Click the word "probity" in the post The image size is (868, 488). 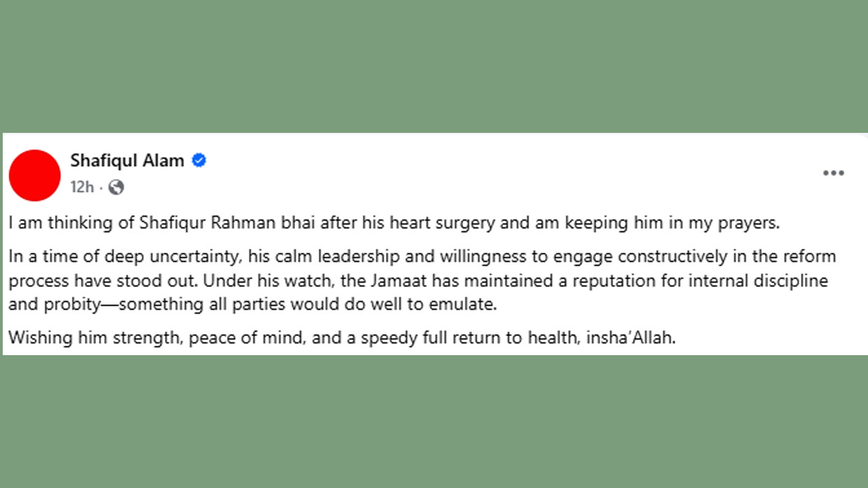pyautogui.click(x=72, y=304)
